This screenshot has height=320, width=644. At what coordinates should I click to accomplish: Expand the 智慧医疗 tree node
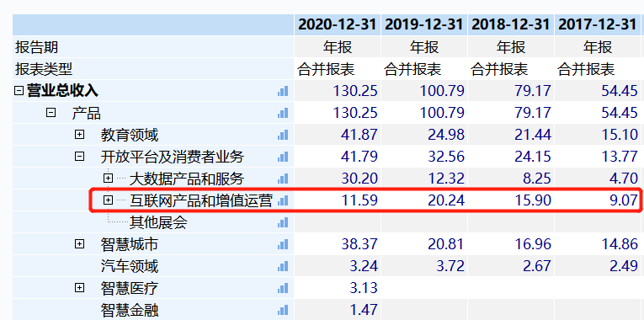click(79, 287)
